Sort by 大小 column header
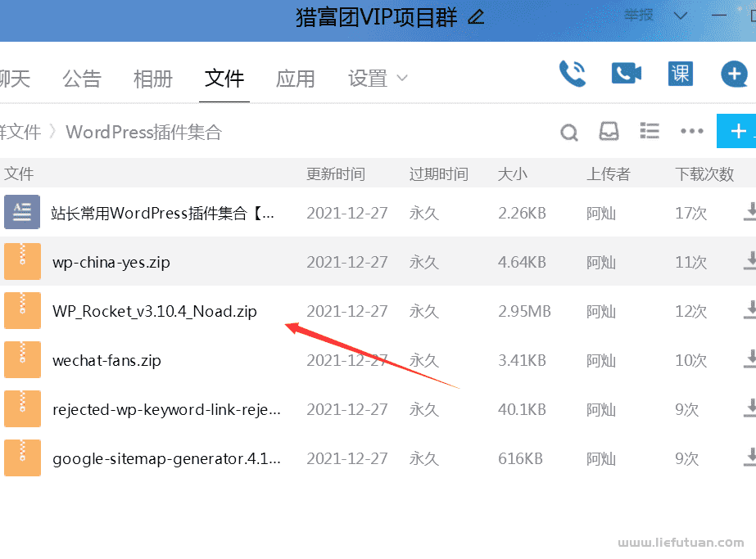 pyautogui.click(x=512, y=174)
